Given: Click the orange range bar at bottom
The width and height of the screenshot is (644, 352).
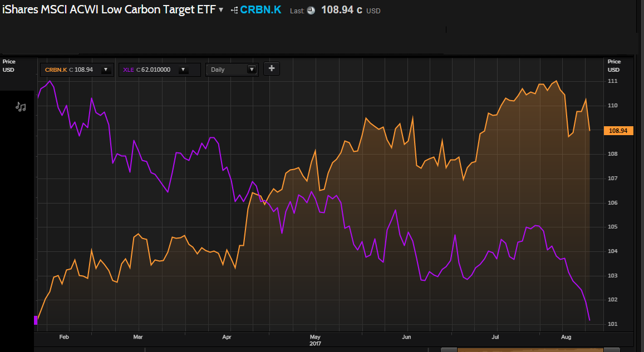Looking at the screenshot, I should tap(530, 350).
